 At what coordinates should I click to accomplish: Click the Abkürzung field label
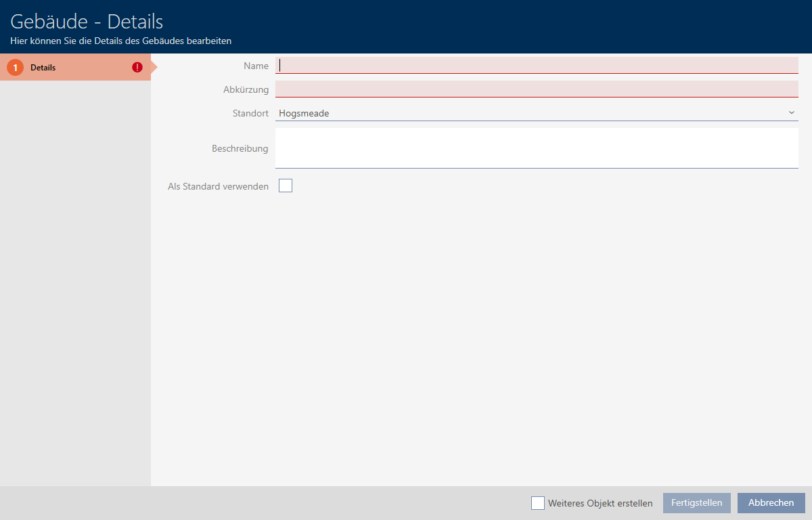pos(246,90)
